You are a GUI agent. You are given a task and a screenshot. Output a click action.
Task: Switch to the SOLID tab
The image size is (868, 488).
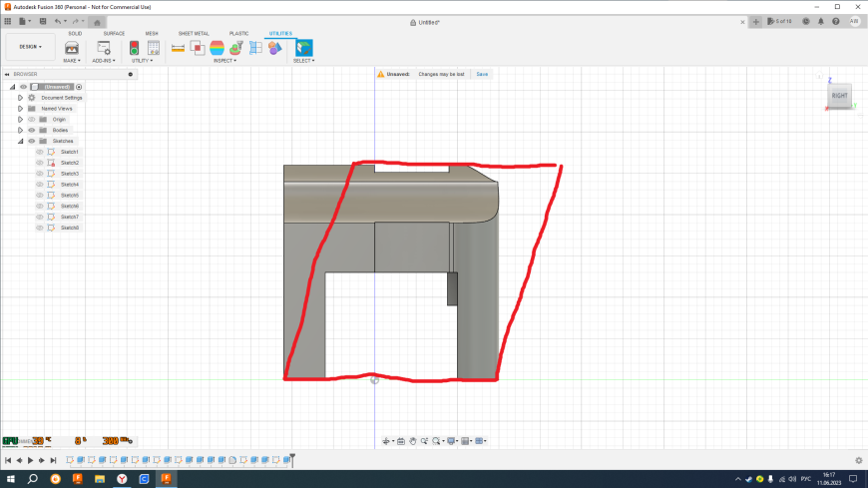(75, 33)
